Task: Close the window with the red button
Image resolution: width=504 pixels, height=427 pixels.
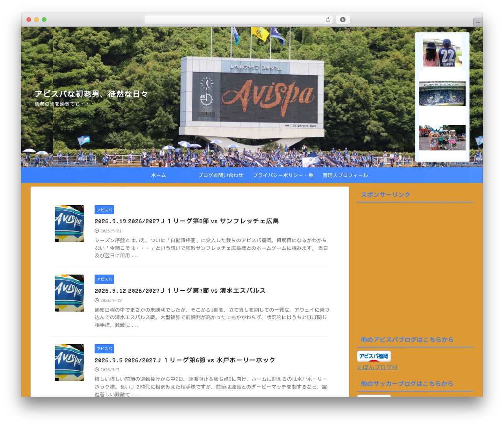Action: pos(29,20)
